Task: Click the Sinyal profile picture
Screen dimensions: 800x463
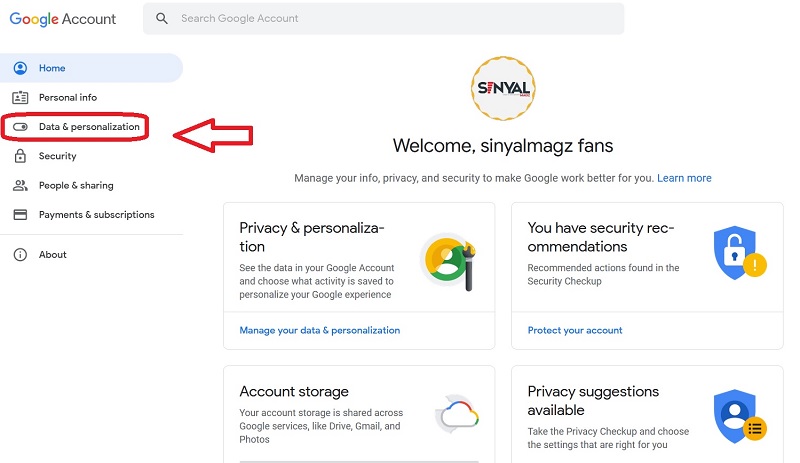Action: (x=502, y=88)
